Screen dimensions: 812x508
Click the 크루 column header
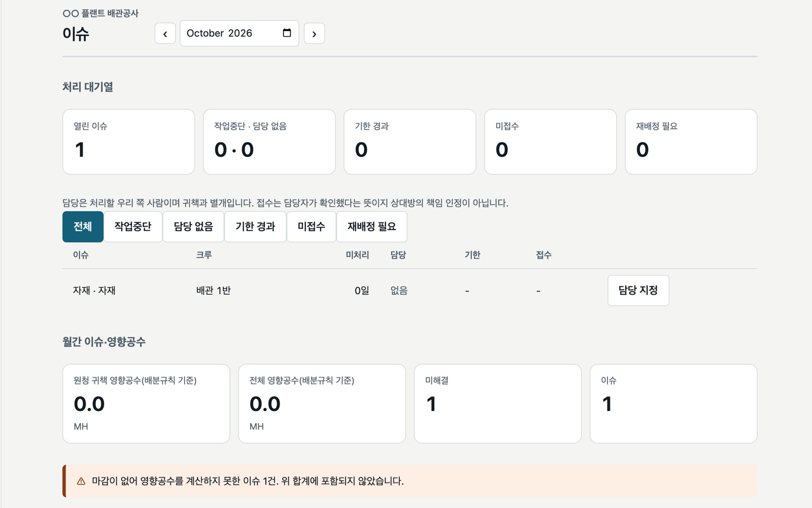coord(204,255)
